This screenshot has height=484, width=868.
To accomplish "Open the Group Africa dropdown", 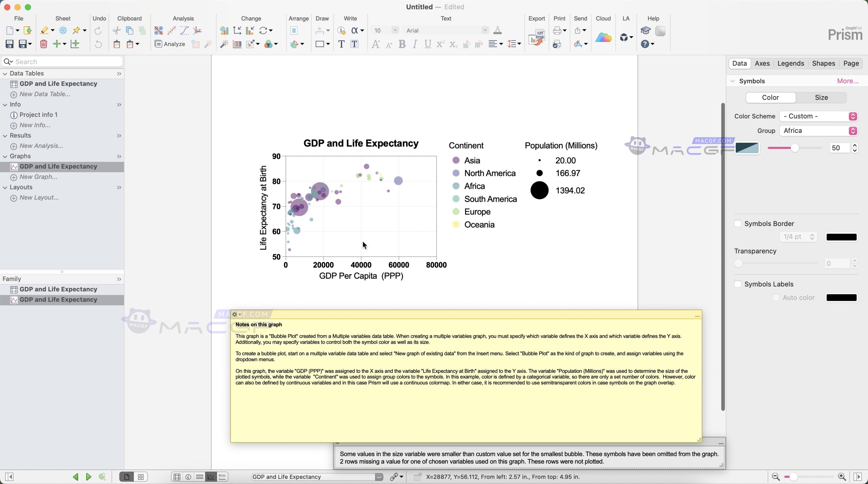I will click(x=819, y=131).
